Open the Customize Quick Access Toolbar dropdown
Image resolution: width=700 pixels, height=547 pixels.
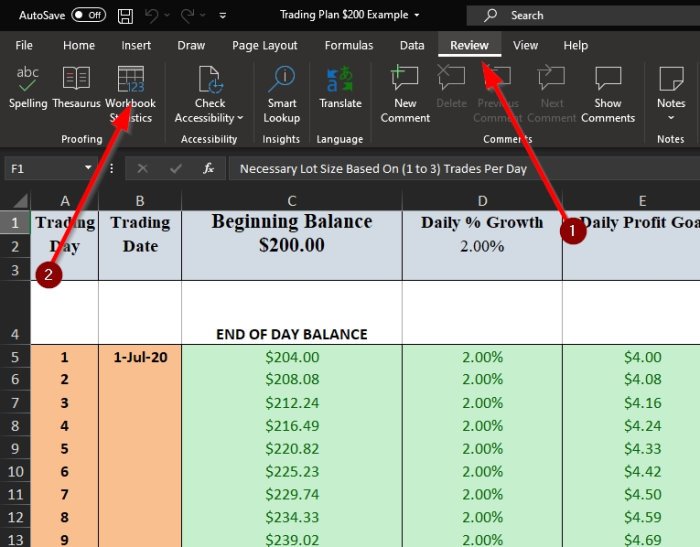(x=222, y=16)
